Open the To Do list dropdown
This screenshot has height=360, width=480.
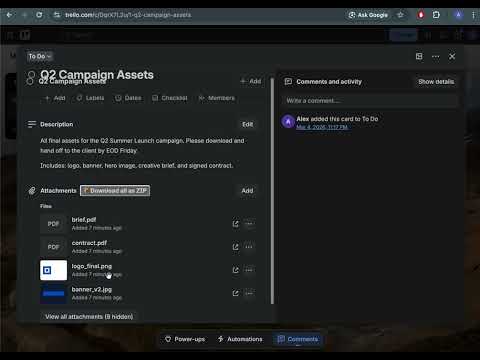(x=39, y=56)
